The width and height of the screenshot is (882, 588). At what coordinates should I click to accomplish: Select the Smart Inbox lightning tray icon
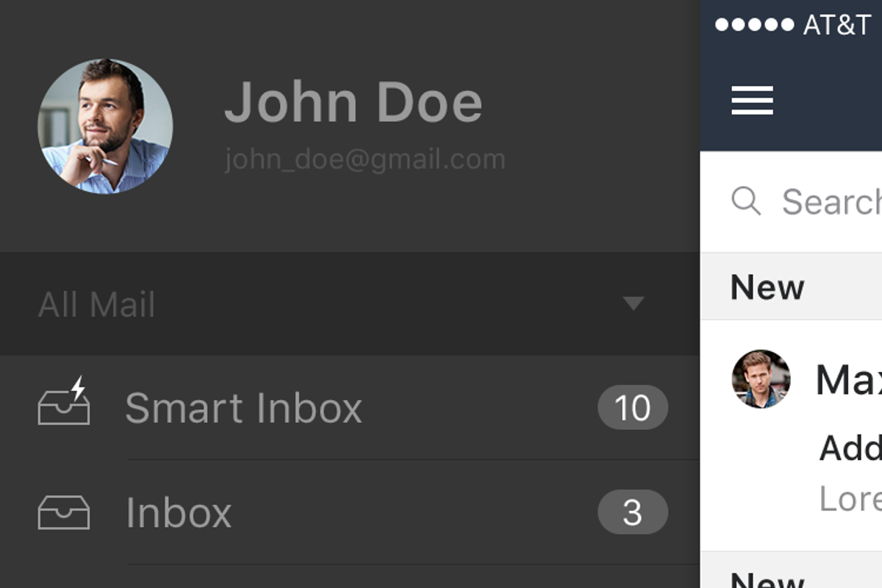pyautogui.click(x=64, y=401)
